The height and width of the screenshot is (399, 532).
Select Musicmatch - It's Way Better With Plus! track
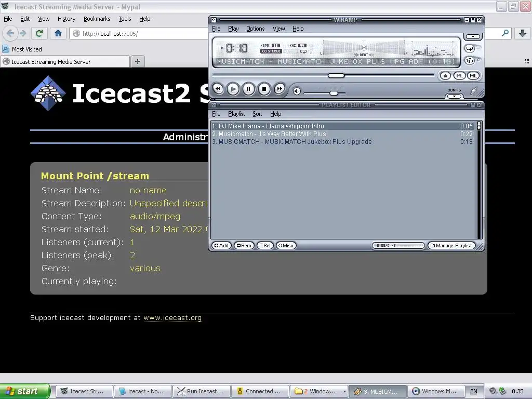pos(342,134)
